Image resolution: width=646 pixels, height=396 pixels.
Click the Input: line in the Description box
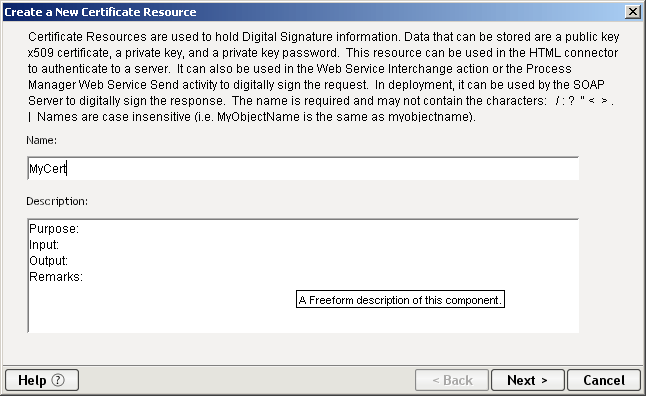click(x=44, y=245)
